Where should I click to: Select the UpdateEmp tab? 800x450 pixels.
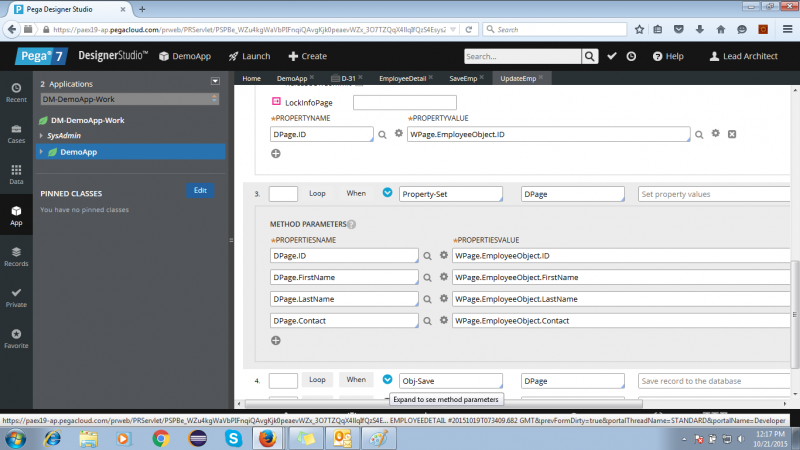[518, 79]
